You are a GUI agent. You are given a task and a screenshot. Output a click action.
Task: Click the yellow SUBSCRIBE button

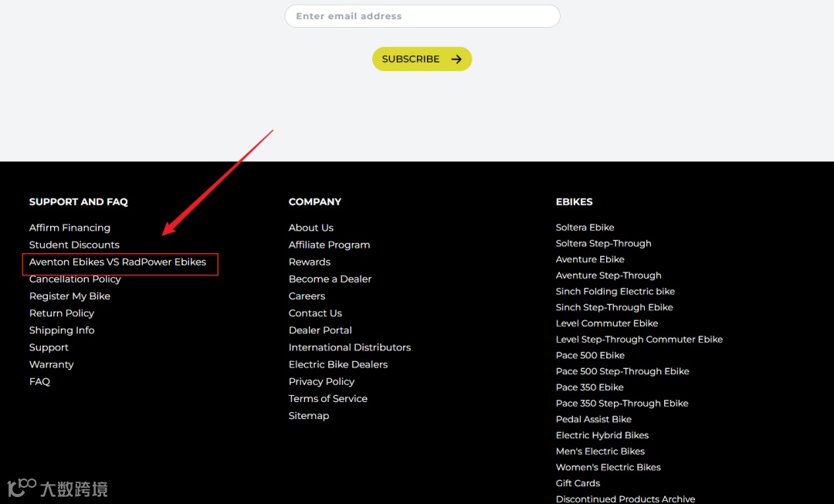(422, 59)
